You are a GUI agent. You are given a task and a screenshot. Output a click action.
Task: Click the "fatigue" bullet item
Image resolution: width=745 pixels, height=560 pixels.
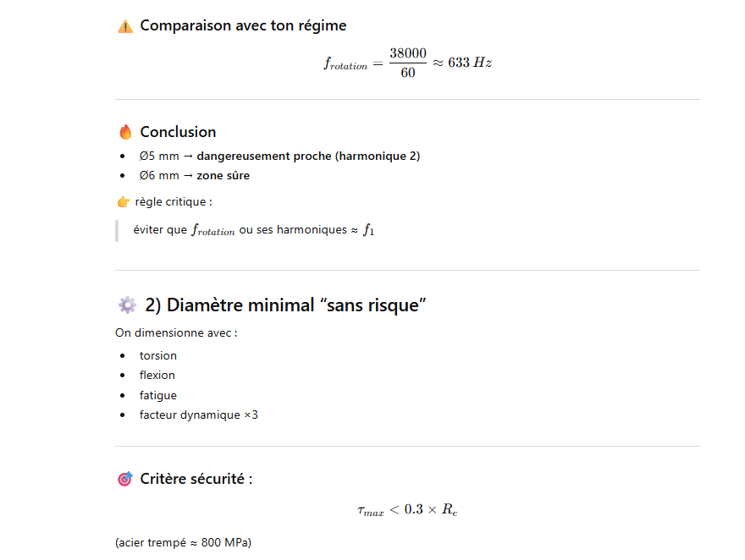(x=158, y=395)
